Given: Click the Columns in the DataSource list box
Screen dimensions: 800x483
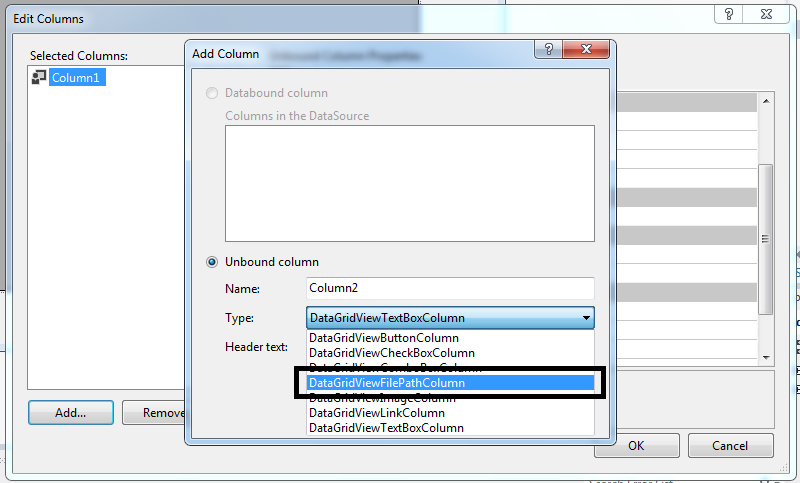Looking at the screenshot, I should (410, 184).
